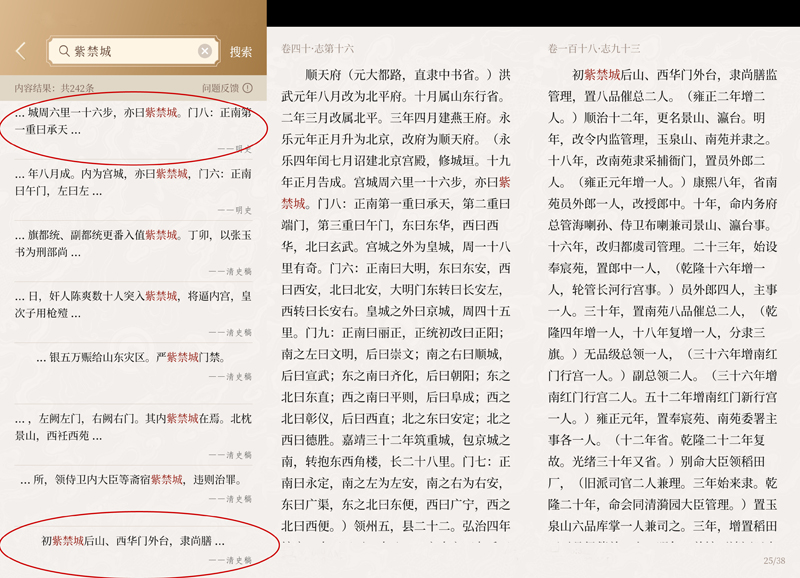800x578 pixels.
Task: Open the result '旗都统、副都统更番入值紫禁城'
Action: [133, 250]
